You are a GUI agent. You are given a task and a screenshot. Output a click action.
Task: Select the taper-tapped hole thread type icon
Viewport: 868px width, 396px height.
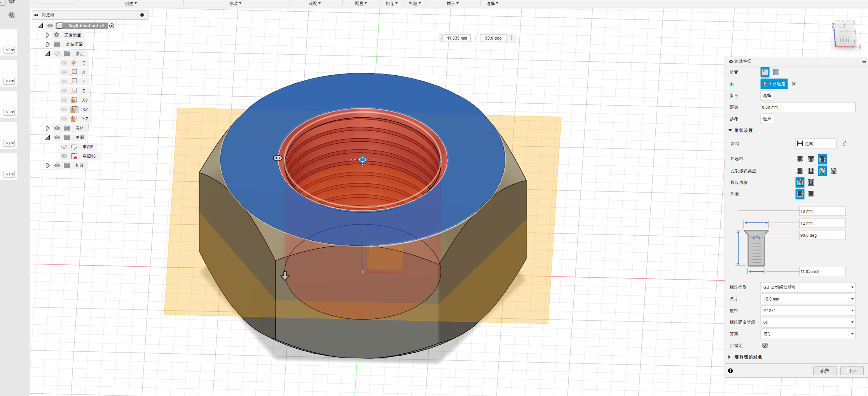click(833, 171)
